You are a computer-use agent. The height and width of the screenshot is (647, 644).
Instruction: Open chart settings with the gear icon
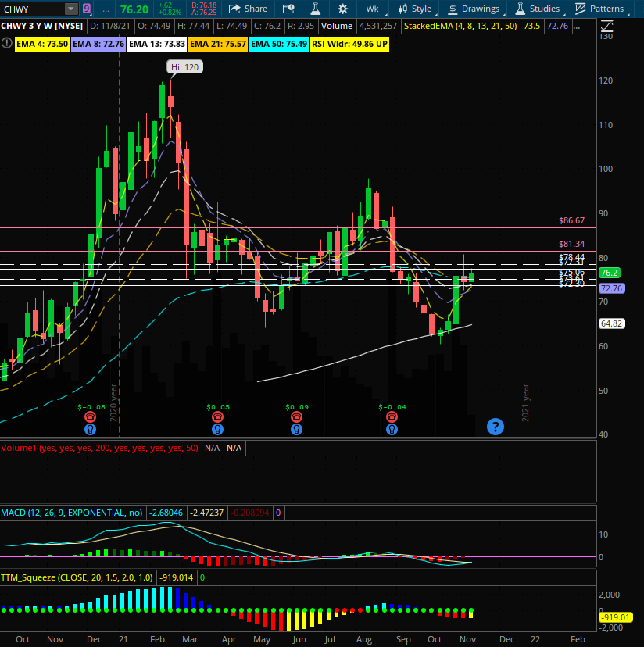[342, 9]
